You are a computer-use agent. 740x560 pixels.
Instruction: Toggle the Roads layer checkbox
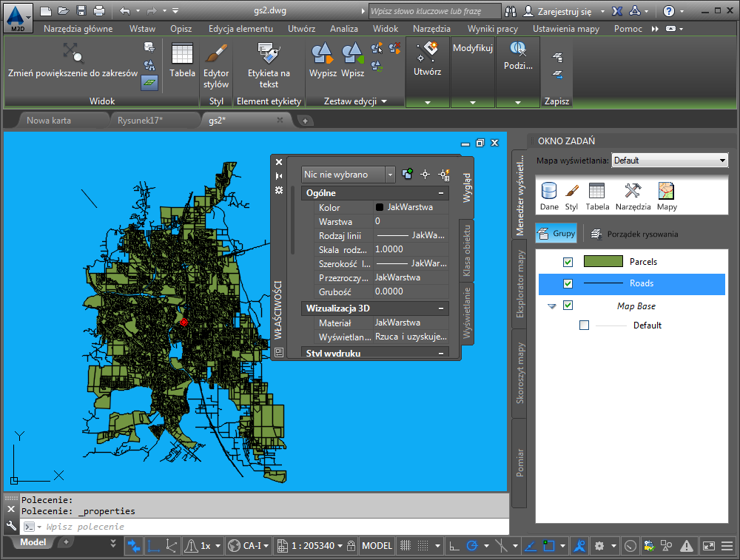tap(568, 283)
